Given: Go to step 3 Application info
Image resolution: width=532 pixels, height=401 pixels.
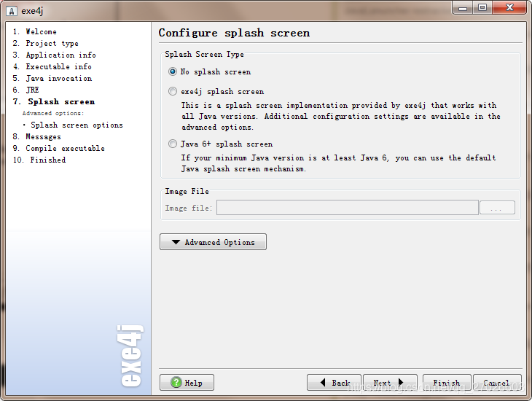Looking at the screenshot, I should (x=54, y=55).
